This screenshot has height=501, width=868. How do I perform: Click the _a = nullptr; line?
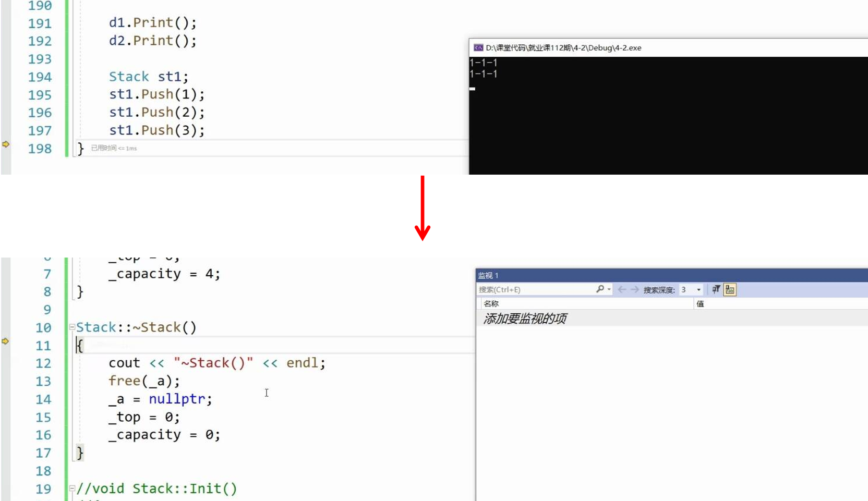point(160,399)
